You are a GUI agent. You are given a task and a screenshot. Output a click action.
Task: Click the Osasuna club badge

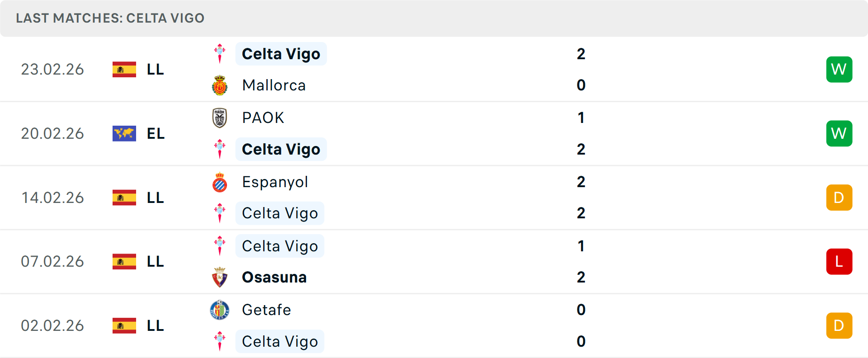(x=220, y=277)
